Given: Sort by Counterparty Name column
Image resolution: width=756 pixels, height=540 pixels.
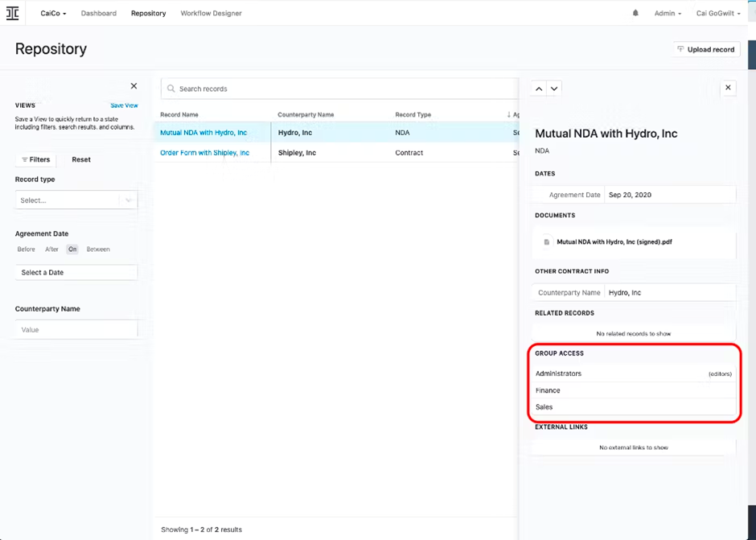Looking at the screenshot, I should [306, 115].
